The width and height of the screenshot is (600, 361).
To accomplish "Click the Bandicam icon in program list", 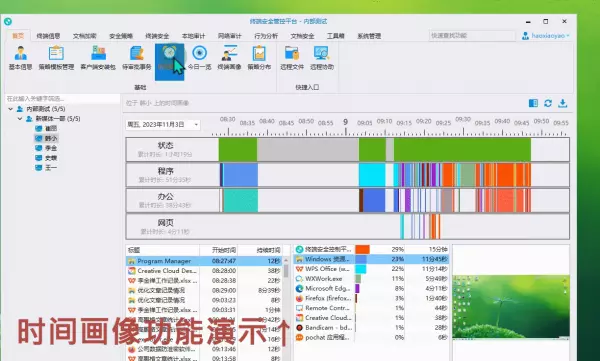I will 299,328.
